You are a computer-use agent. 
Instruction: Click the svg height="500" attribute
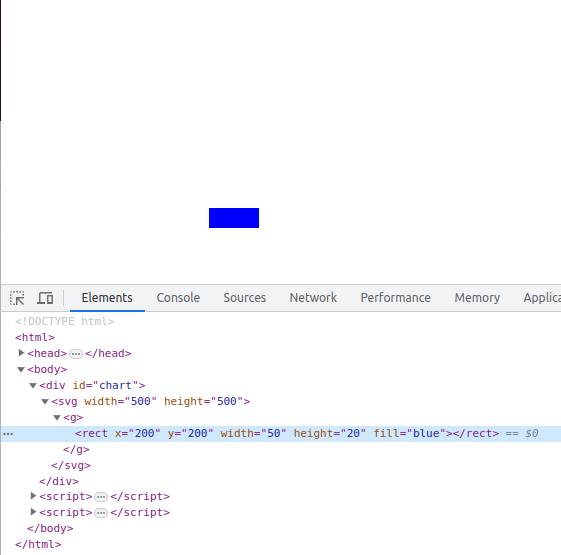coord(204,401)
